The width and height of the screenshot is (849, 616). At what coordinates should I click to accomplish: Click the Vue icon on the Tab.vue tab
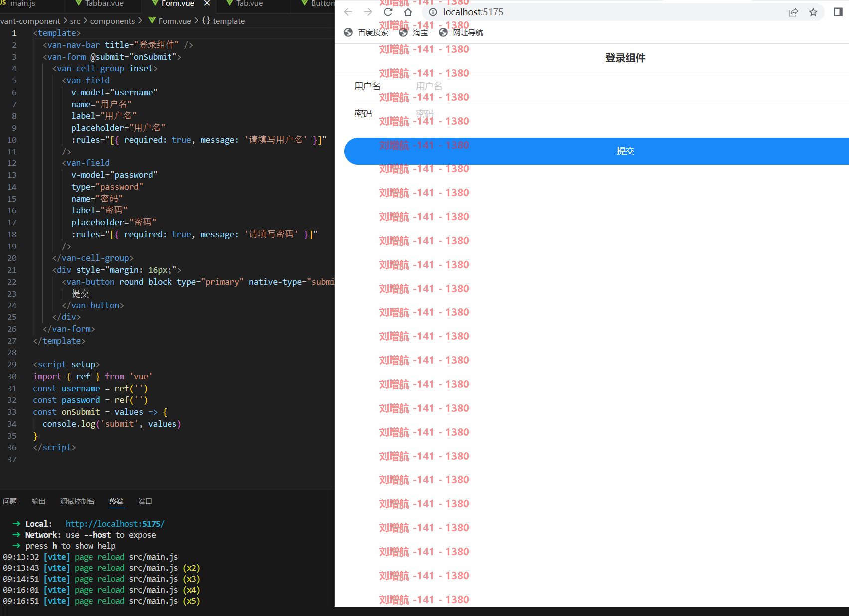click(229, 3)
